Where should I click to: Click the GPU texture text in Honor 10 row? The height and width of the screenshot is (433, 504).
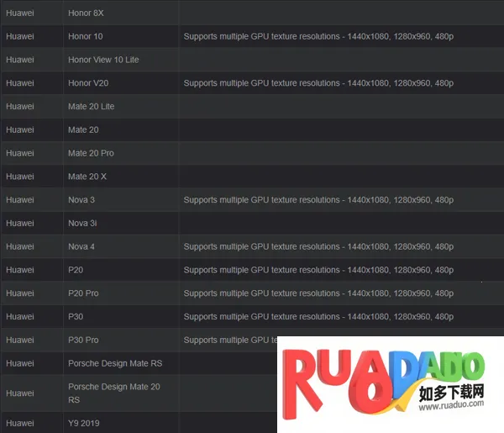[x=318, y=37]
